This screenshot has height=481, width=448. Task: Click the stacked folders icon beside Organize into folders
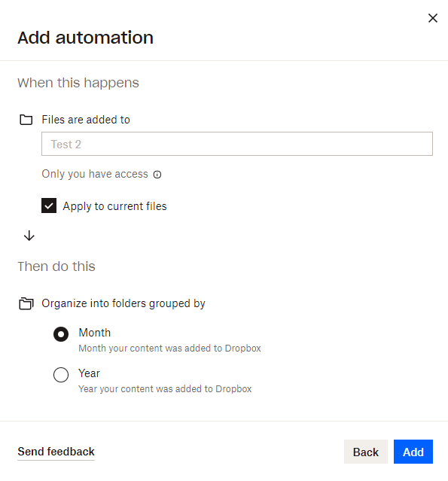click(26, 303)
